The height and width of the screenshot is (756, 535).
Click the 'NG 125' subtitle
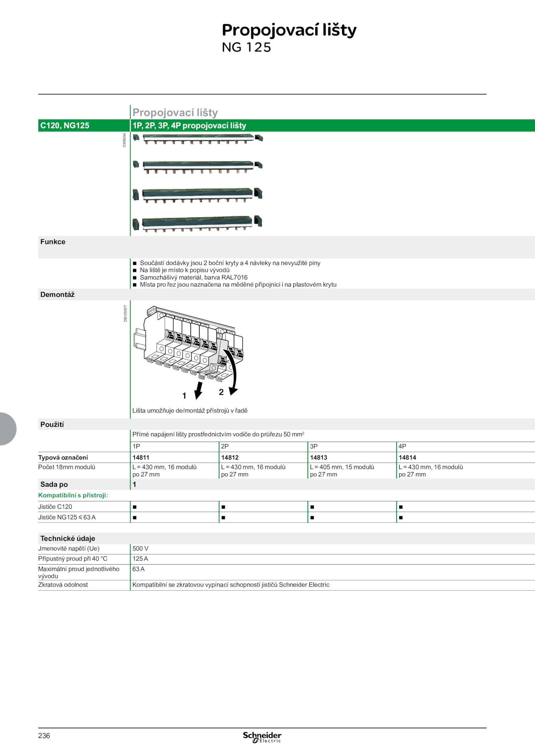point(246,47)
